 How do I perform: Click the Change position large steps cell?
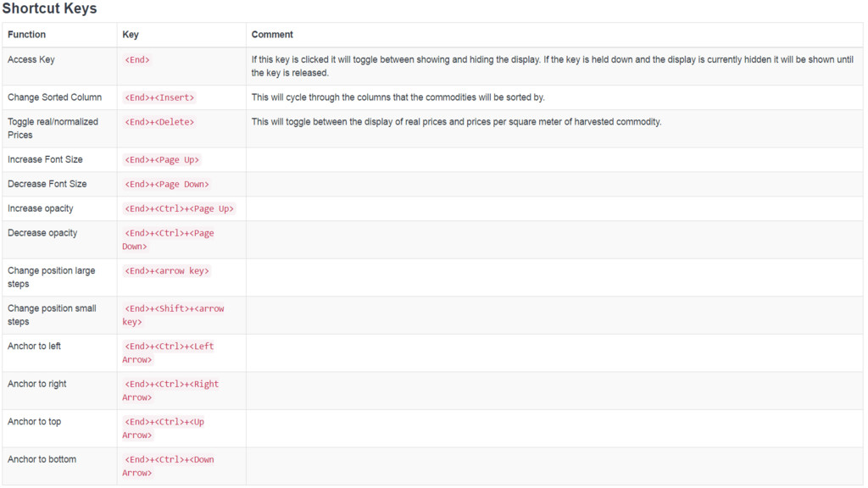pyautogui.click(x=51, y=277)
